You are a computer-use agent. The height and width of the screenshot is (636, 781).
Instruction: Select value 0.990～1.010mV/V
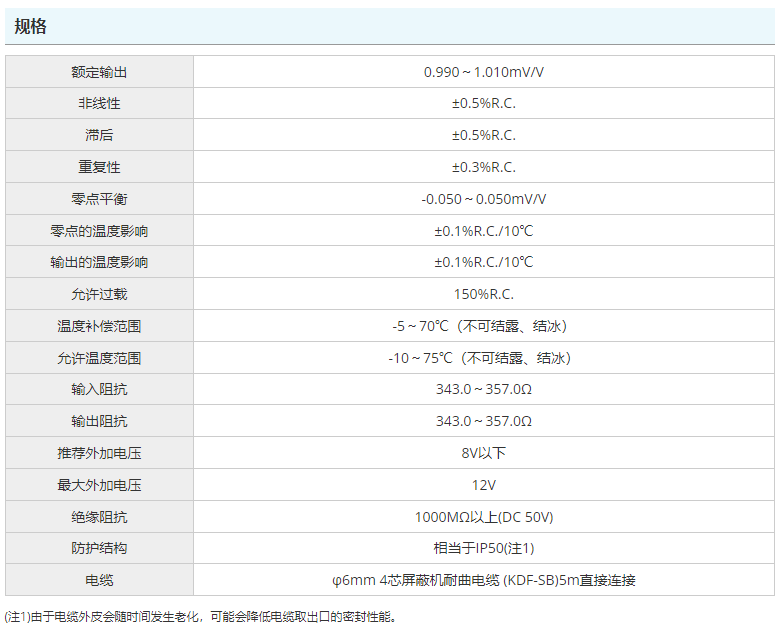point(484,72)
